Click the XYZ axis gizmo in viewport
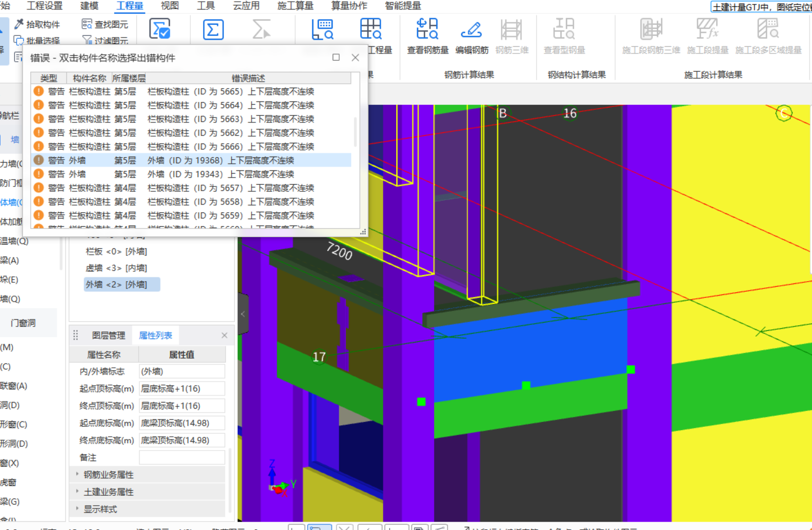The height and width of the screenshot is (530, 812). click(281, 480)
